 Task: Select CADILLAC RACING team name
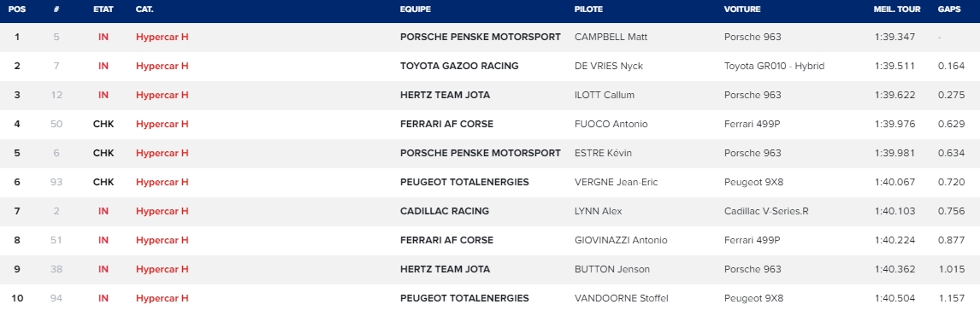(x=445, y=211)
